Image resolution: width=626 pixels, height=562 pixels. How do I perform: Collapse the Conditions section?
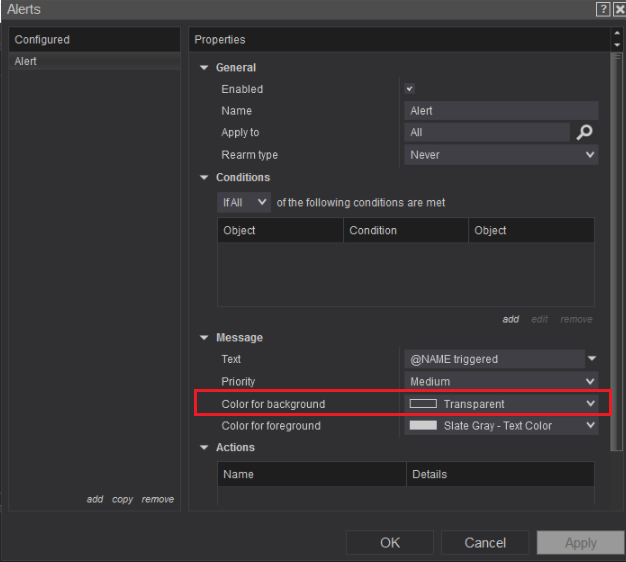205,178
